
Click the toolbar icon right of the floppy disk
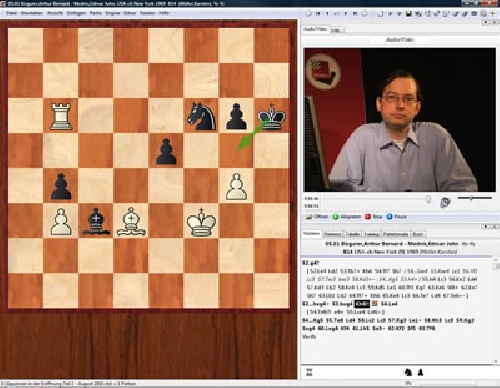pyautogui.click(x=418, y=14)
